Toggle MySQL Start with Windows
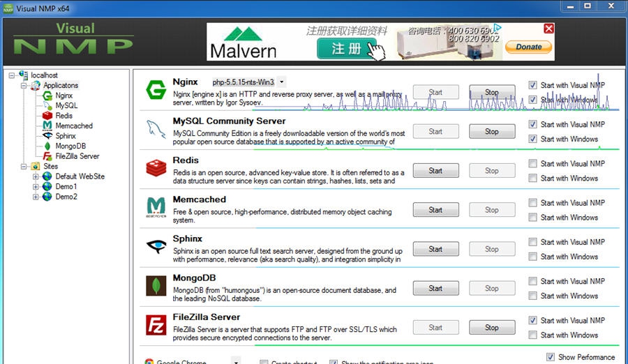This screenshot has width=628, height=364. pos(532,139)
